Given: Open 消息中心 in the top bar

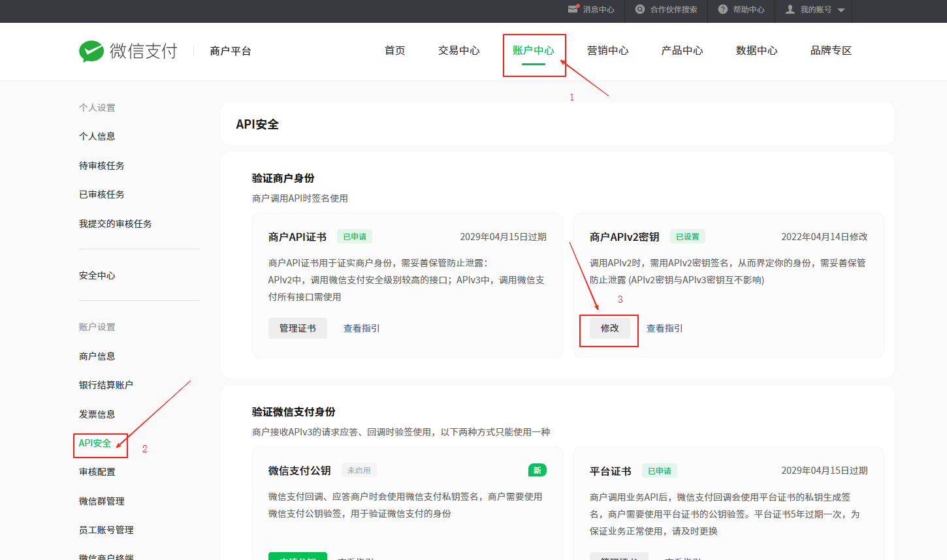Looking at the screenshot, I should pos(598,10).
